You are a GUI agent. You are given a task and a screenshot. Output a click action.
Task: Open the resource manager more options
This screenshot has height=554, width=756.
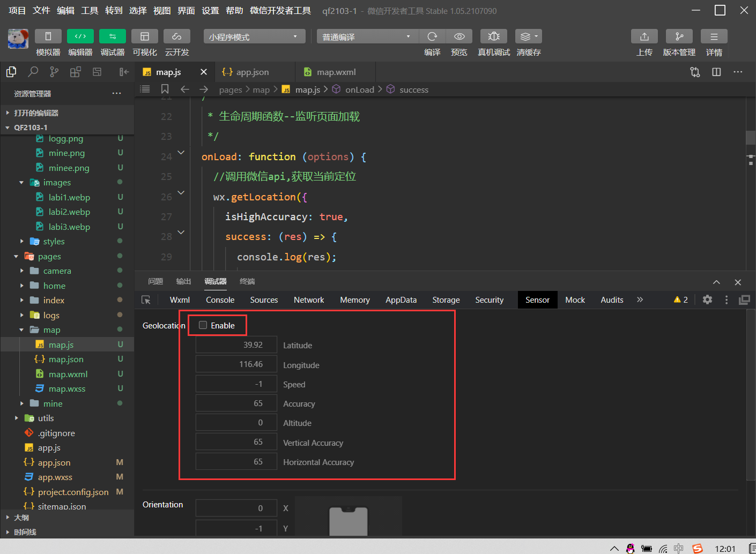pyautogui.click(x=116, y=93)
